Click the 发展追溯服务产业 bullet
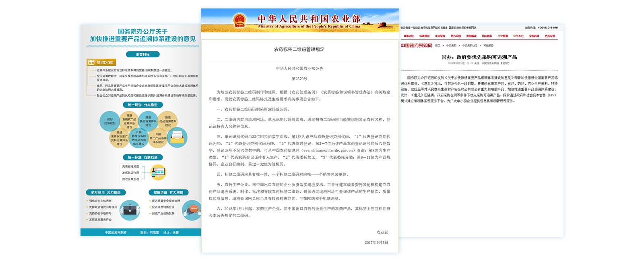Image resolution: width=644 pixels, height=262 pixels. click(x=100, y=220)
